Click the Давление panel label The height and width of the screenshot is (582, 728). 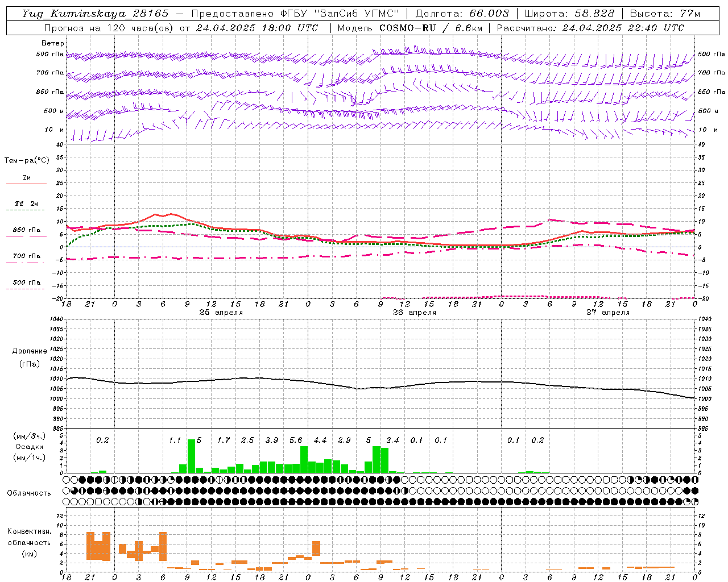coord(30,351)
